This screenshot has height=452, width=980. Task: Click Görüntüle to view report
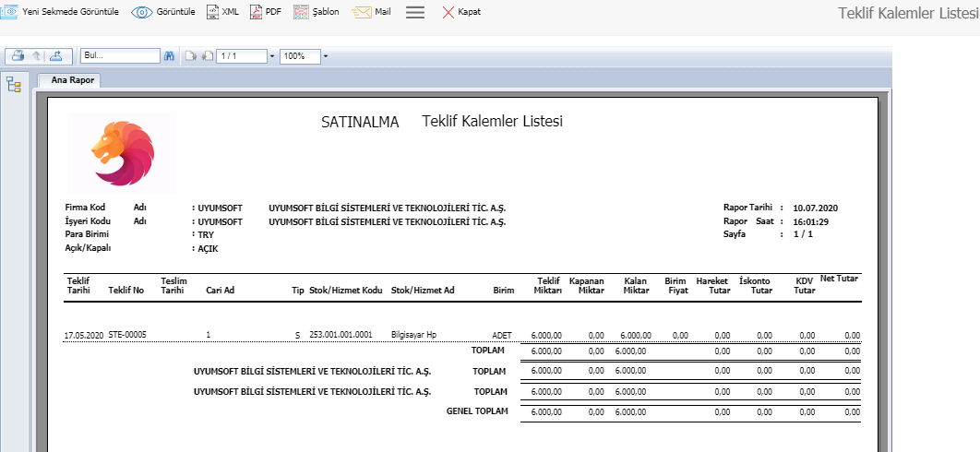coord(162,12)
